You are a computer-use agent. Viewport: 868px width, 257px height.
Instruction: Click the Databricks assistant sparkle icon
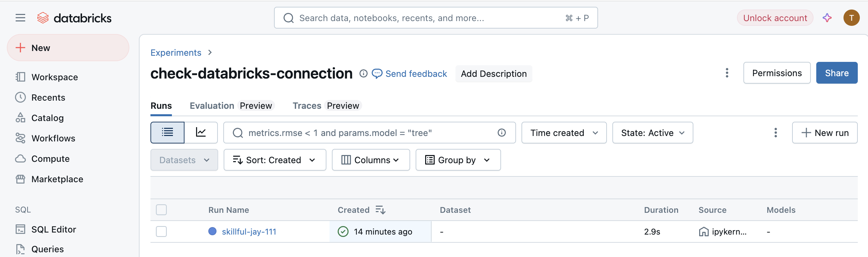(827, 18)
